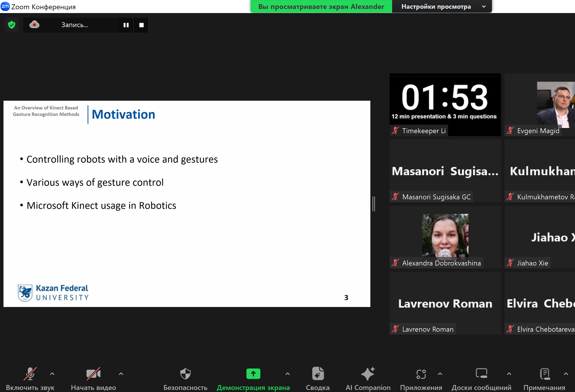Pause the cloud recording
This screenshot has height=392, width=575.
[126, 25]
